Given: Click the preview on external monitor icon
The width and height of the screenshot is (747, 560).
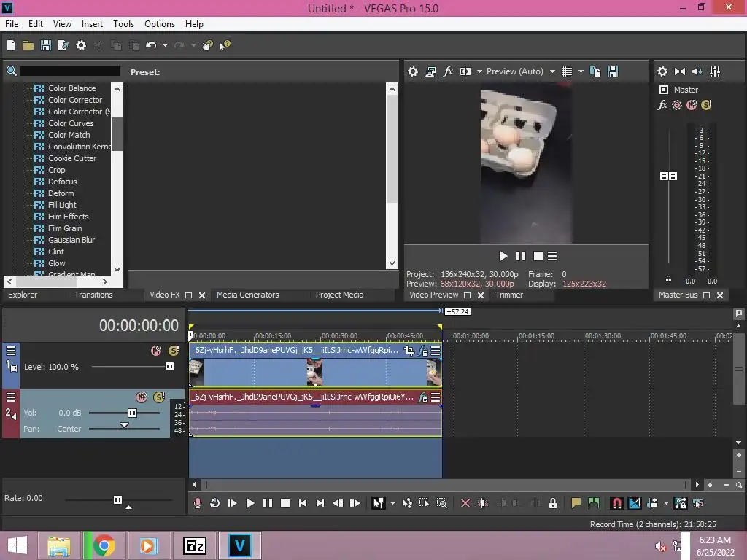Looking at the screenshot, I should click(x=430, y=71).
